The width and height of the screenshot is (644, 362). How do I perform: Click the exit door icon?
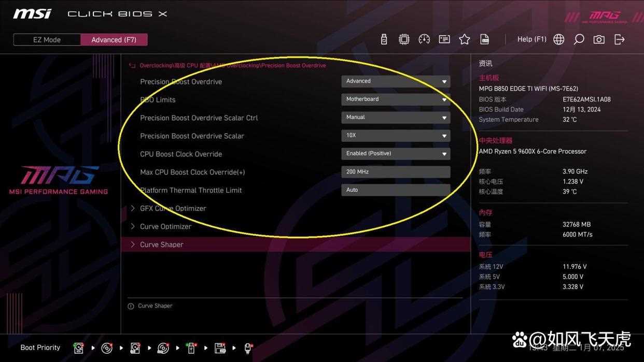(620, 39)
